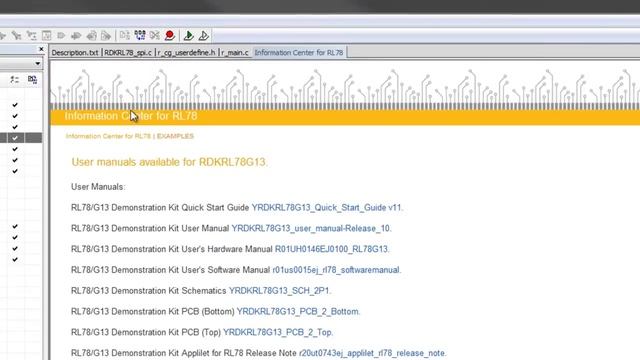
Task: Click Debug without Downloading icon
Action: click(x=204, y=36)
